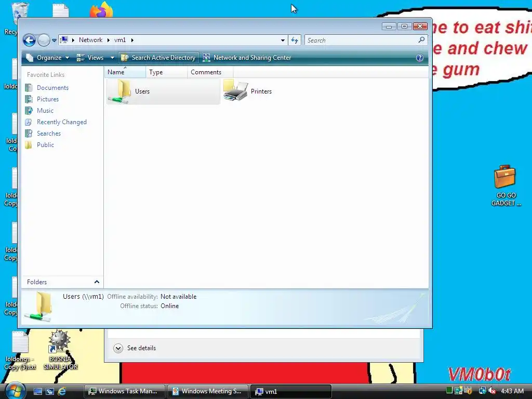Click the vm1 taskbar button
This screenshot has width=532, height=399.
[x=291, y=391]
